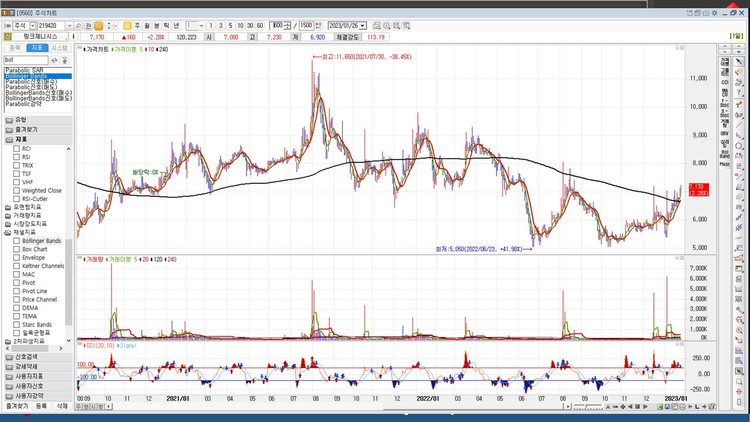Image resolution: width=750 pixels, height=422 pixels.
Task: Click the 등록 button
Action: coord(42,406)
